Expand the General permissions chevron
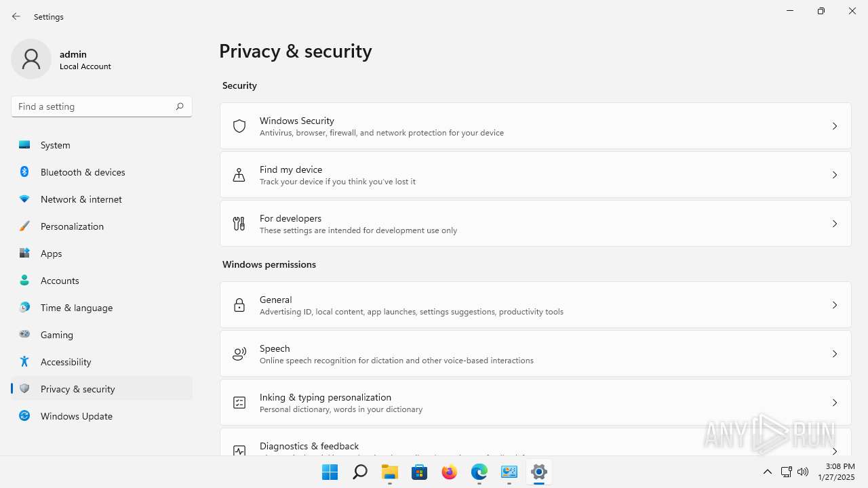 [835, 305]
